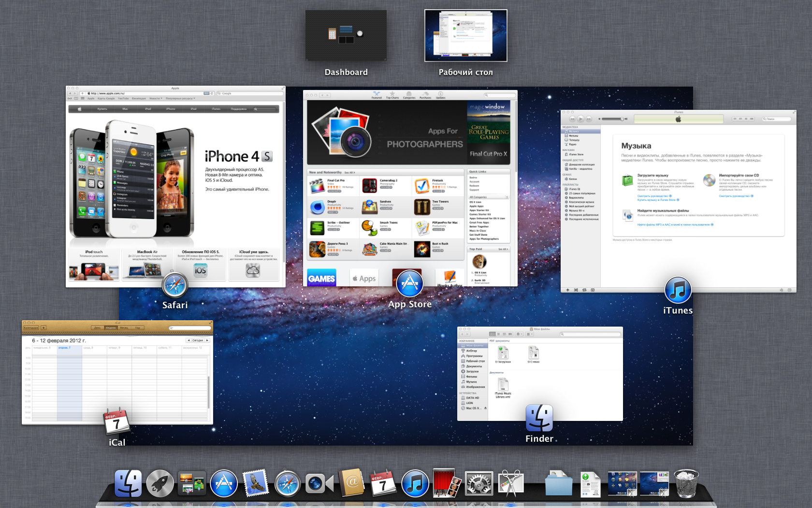Click Mission Control icon in Dock

tap(191, 483)
